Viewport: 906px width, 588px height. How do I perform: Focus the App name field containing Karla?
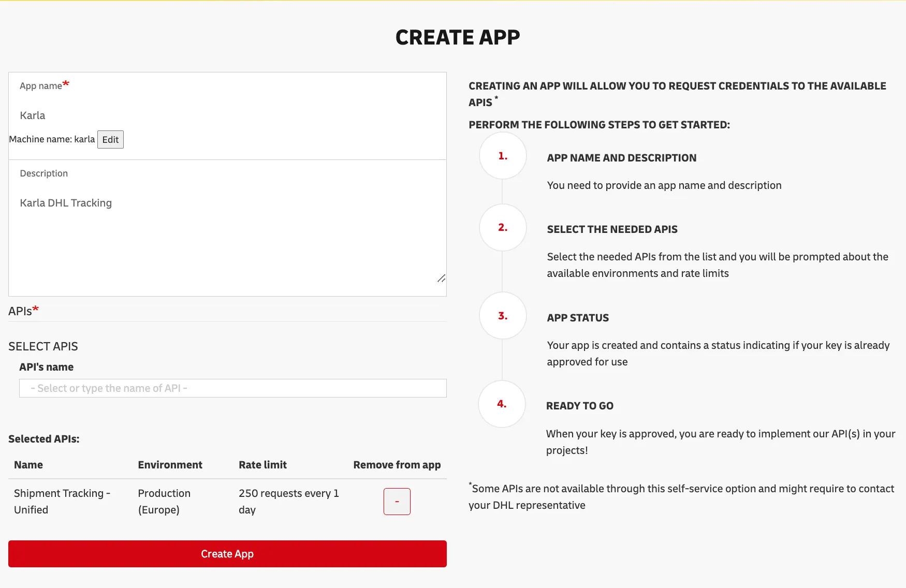coord(227,115)
